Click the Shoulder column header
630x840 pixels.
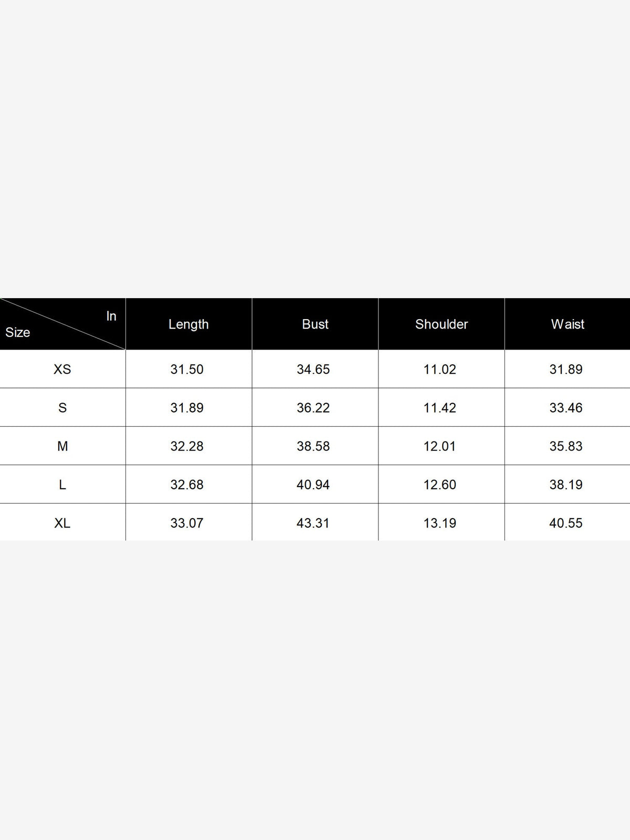[441, 324]
